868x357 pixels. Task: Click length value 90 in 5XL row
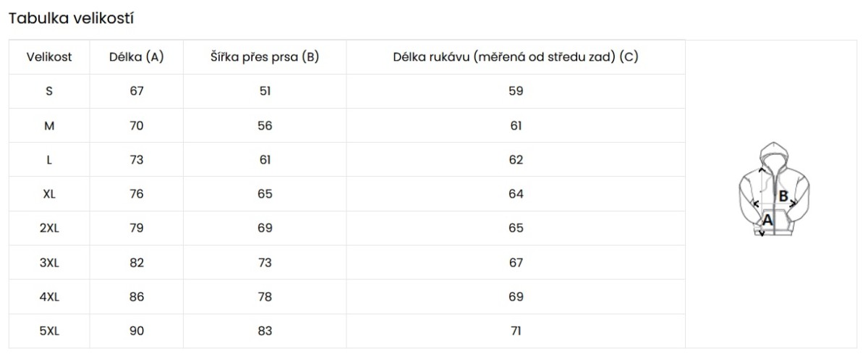pos(137,331)
